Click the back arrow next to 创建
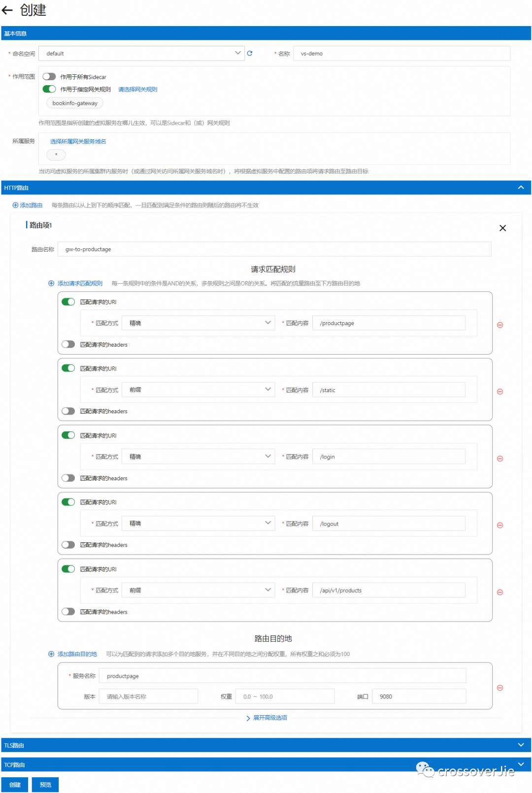Viewport: 532px width, 793px height. (x=7, y=10)
